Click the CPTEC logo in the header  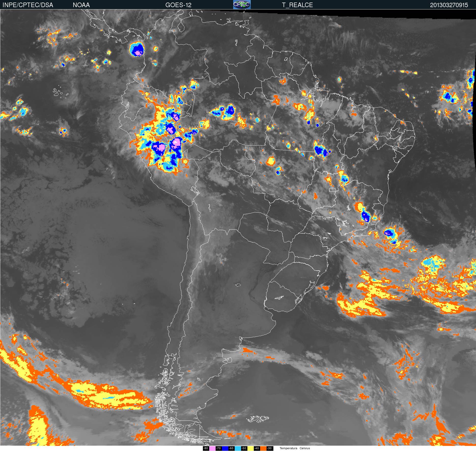click(242, 5)
